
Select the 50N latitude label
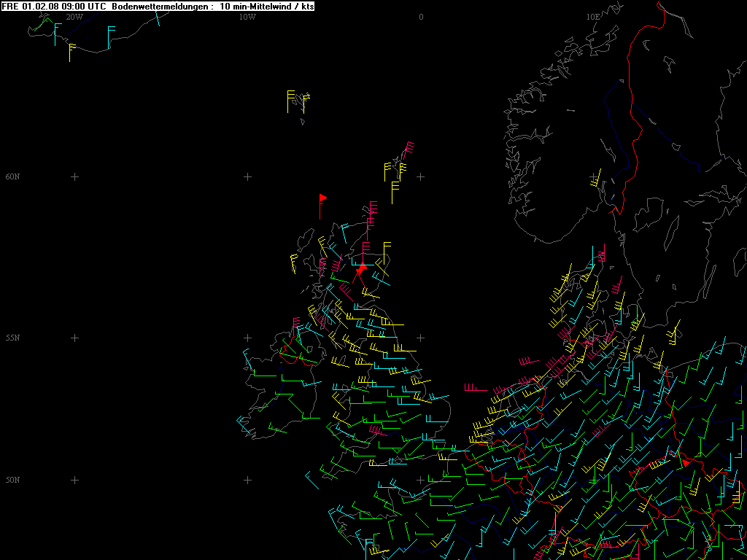(x=12, y=480)
